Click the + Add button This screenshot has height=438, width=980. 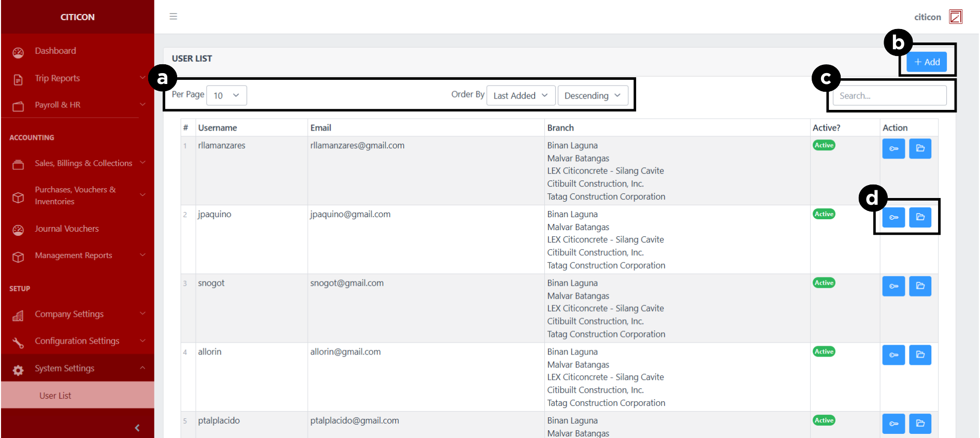pyautogui.click(x=927, y=62)
